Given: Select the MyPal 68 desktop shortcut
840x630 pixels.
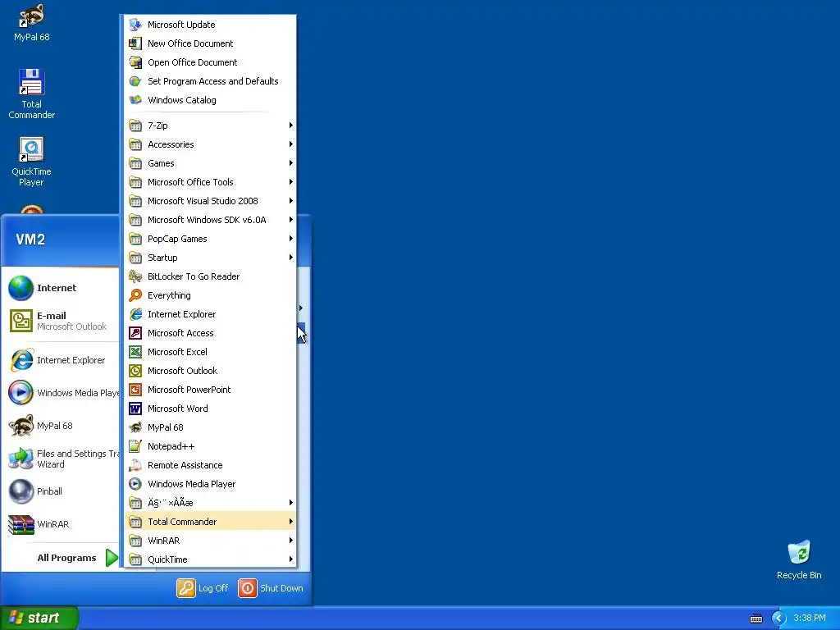Looking at the screenshot, I should (32, 23).
